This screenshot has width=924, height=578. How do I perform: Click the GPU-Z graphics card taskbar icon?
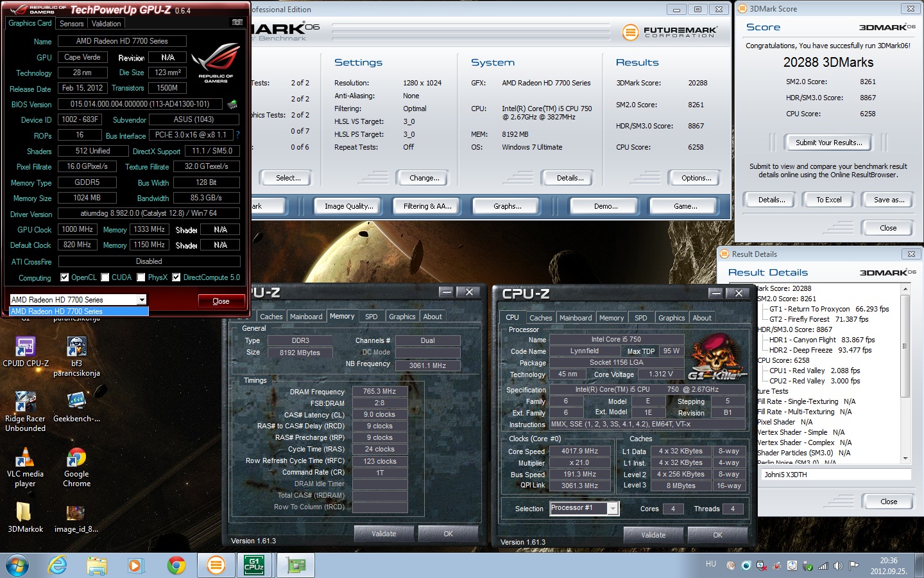pyautogui.click(x=296, y=565)
